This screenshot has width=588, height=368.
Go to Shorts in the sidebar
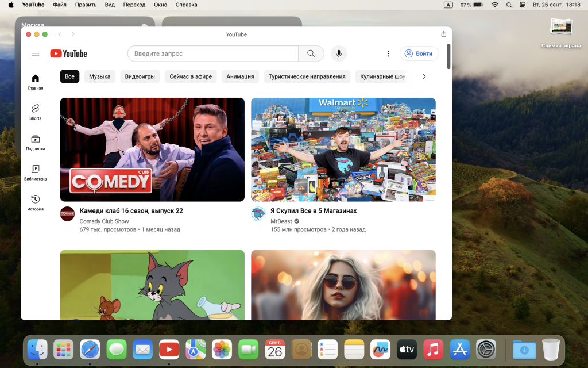tap(36, 112)
